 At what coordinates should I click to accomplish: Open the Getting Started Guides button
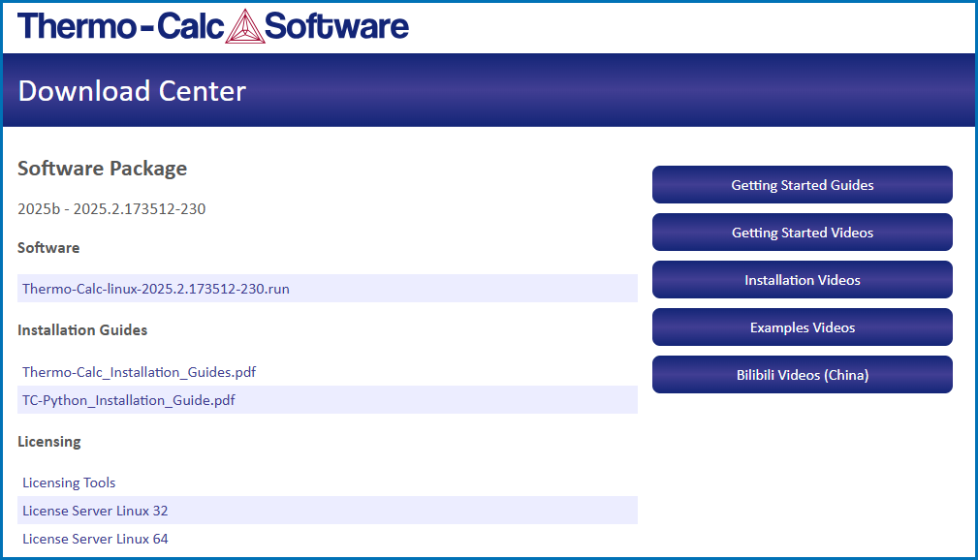(x=803, y=185)
